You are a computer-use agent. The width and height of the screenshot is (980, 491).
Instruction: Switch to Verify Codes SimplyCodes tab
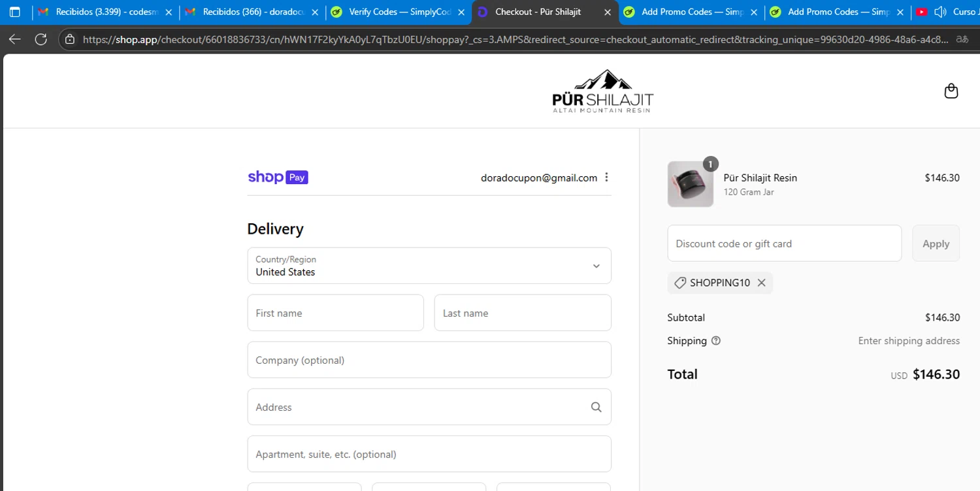(399, 12)
